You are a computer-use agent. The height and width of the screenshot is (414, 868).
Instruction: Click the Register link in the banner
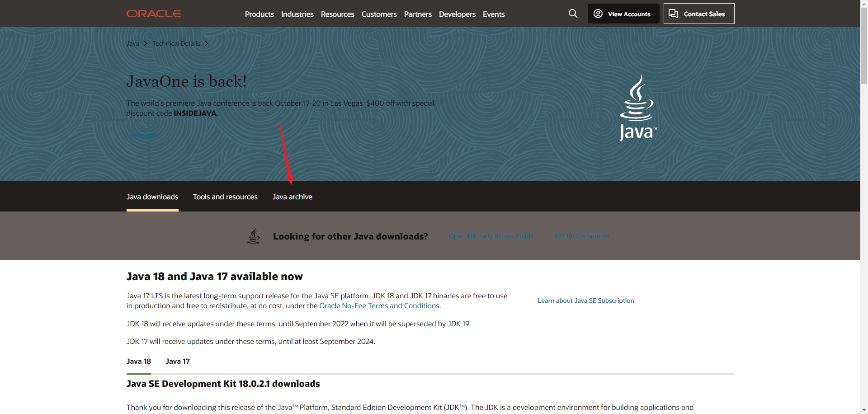[x=145, y=135]
